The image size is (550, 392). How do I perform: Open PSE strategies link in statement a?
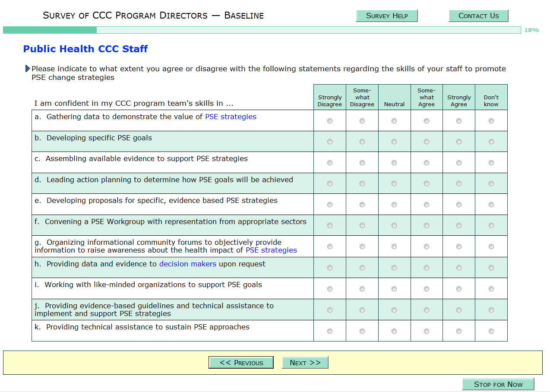tap(231, 117)
